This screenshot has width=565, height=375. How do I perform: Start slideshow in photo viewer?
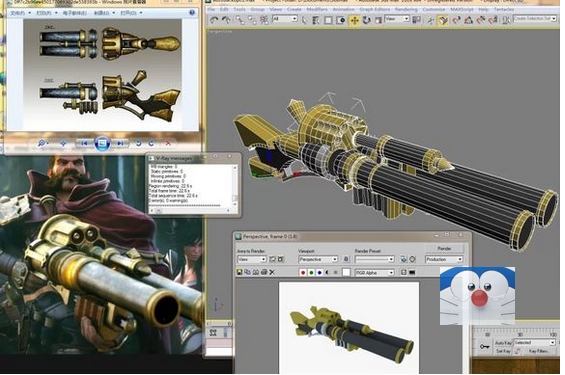pos(102,143)
